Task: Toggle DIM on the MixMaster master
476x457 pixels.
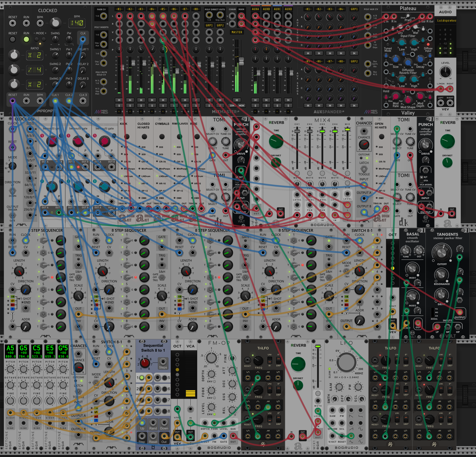Action: [x=232, y=106]
